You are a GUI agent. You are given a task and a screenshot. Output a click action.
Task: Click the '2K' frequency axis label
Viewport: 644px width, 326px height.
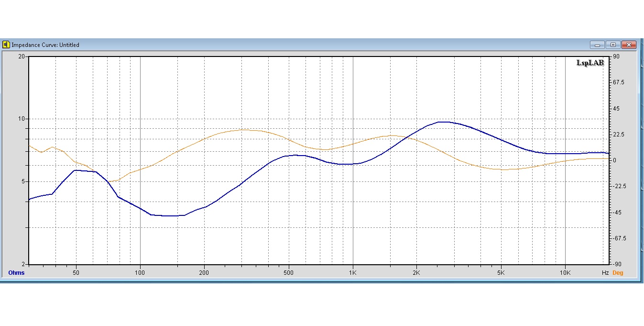coord(416,273)
